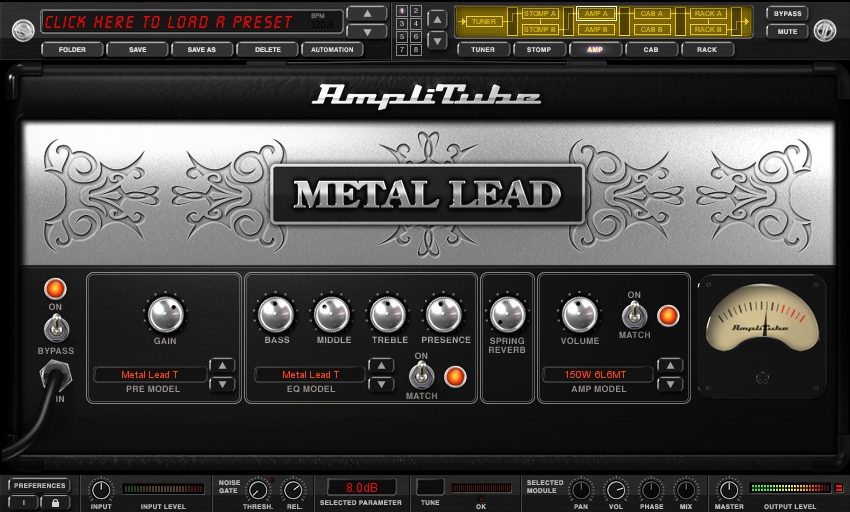Click the AmpliTube VU meter

762,335
